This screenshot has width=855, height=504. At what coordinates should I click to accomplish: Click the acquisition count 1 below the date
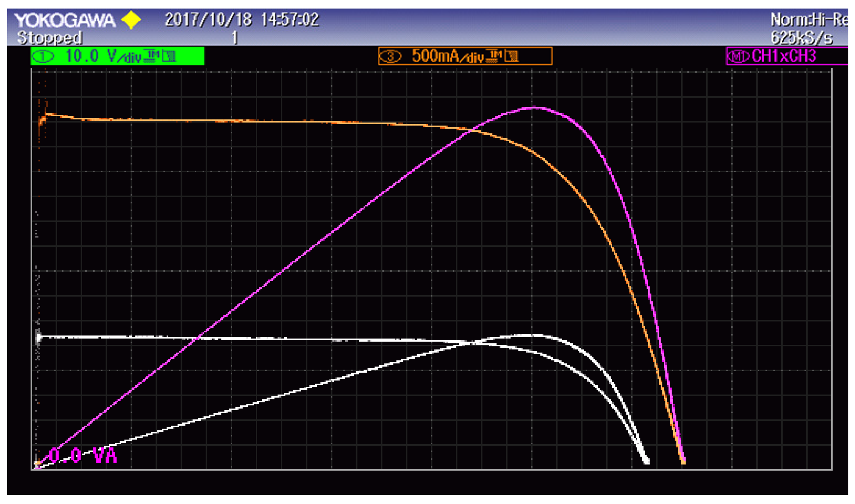(235, 38)
